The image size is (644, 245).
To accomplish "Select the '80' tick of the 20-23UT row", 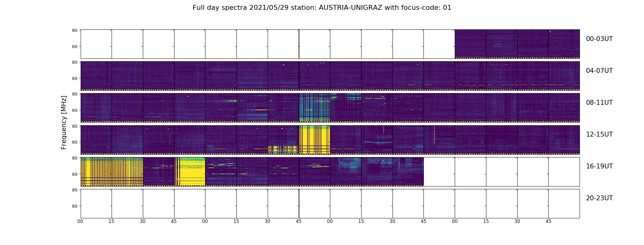I will click(x=75, y=190).
